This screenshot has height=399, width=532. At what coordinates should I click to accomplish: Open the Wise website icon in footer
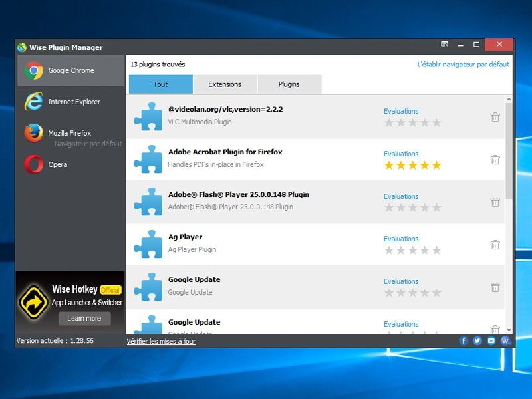pyautogui.click(x=505, y=340)
